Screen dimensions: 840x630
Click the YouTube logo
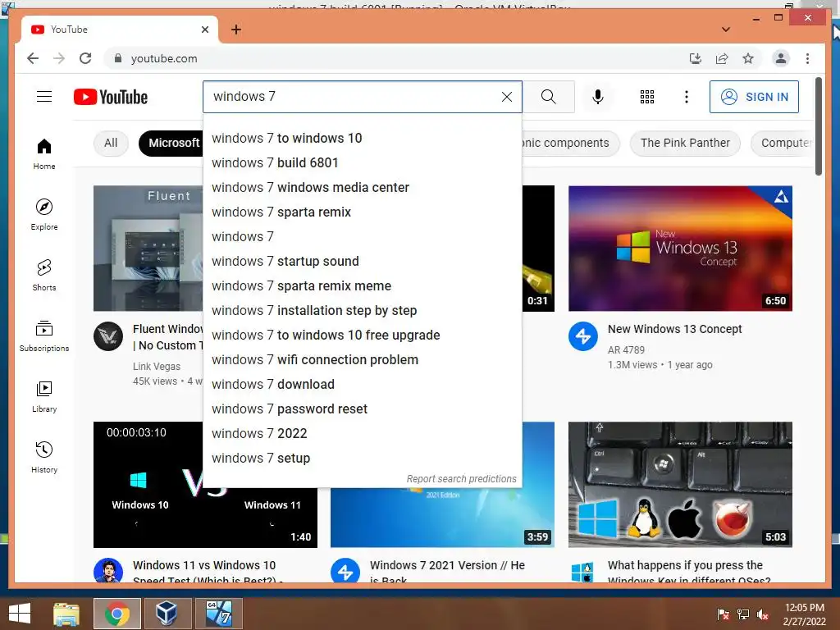111,97
